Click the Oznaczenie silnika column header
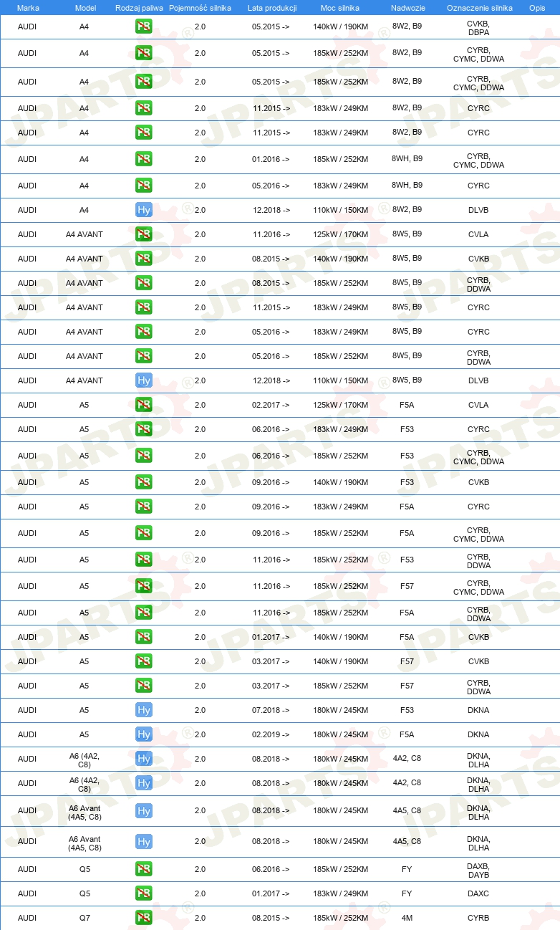 [x=479, y=8]
